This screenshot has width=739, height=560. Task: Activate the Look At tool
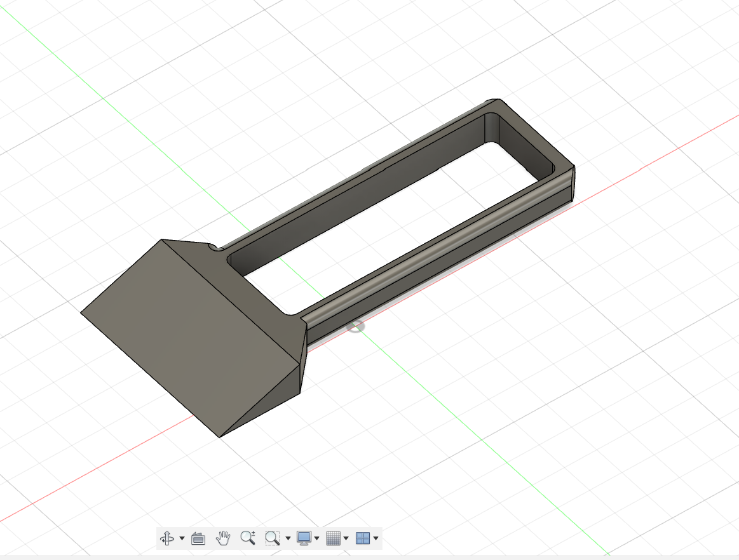click(x=198, y=538)
